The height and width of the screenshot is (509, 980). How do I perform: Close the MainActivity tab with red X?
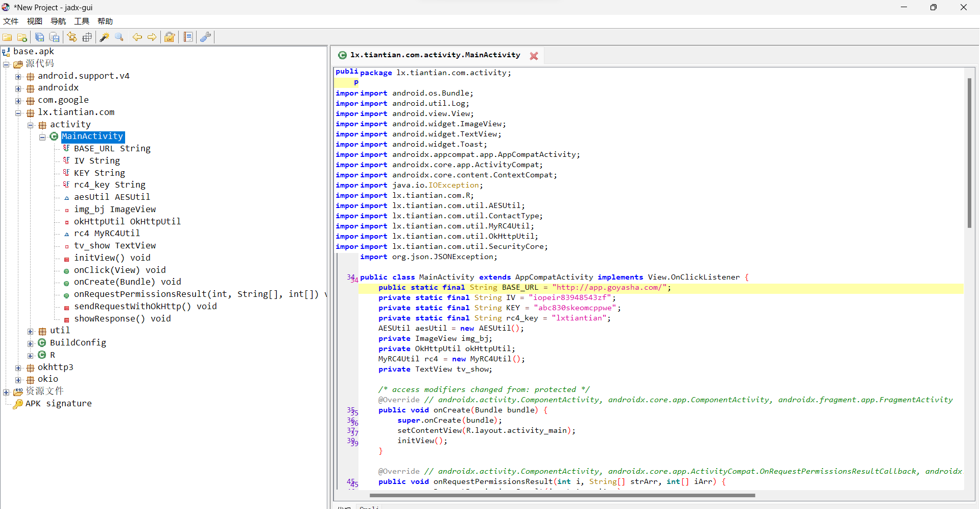[x=534, y=56]
